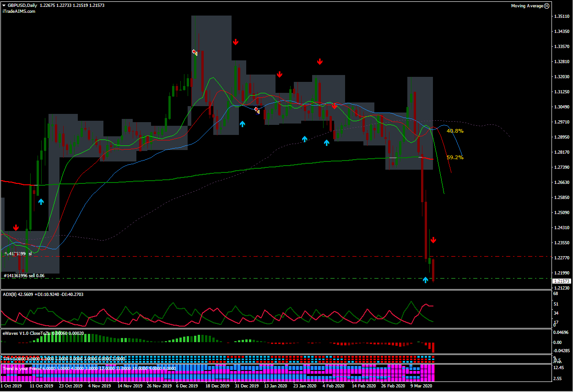The height and width of the screenshot is (392, 573).
Task: Click the #141361996 sell 0.06 order label
Action: 25,276
